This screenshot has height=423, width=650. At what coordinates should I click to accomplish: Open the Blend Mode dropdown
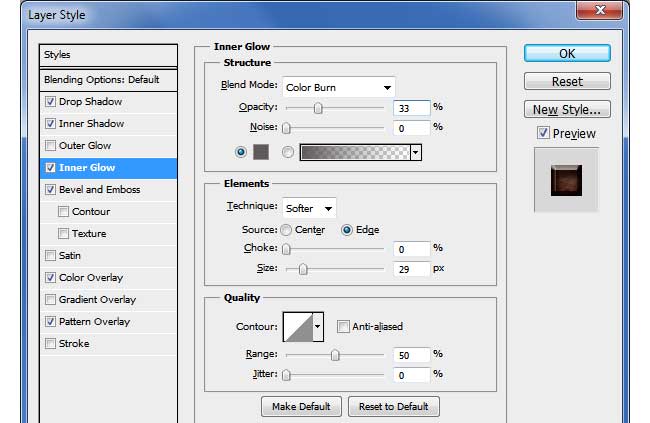pyautogui.click(x=339, y=87)
